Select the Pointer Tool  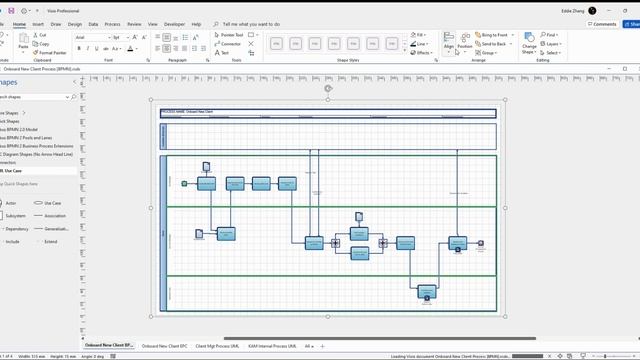tap(229, 35)
